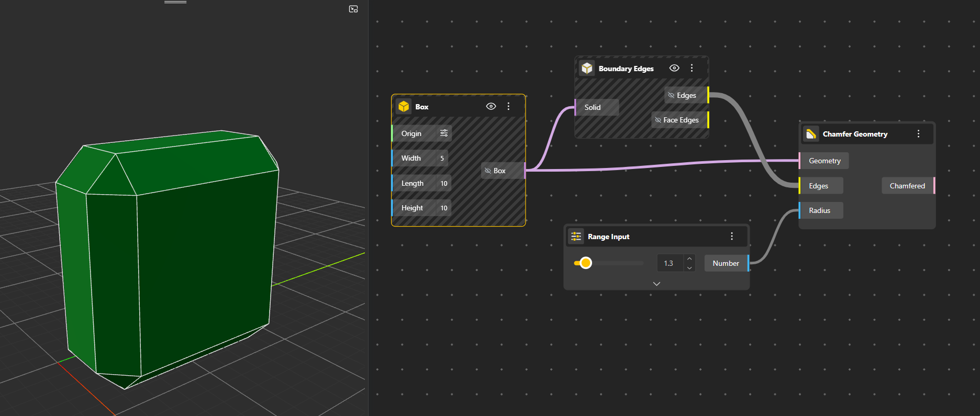980x416 pixels.
Task: Toggle hidden state of Face Edges output
Action: tap(658, 120)
